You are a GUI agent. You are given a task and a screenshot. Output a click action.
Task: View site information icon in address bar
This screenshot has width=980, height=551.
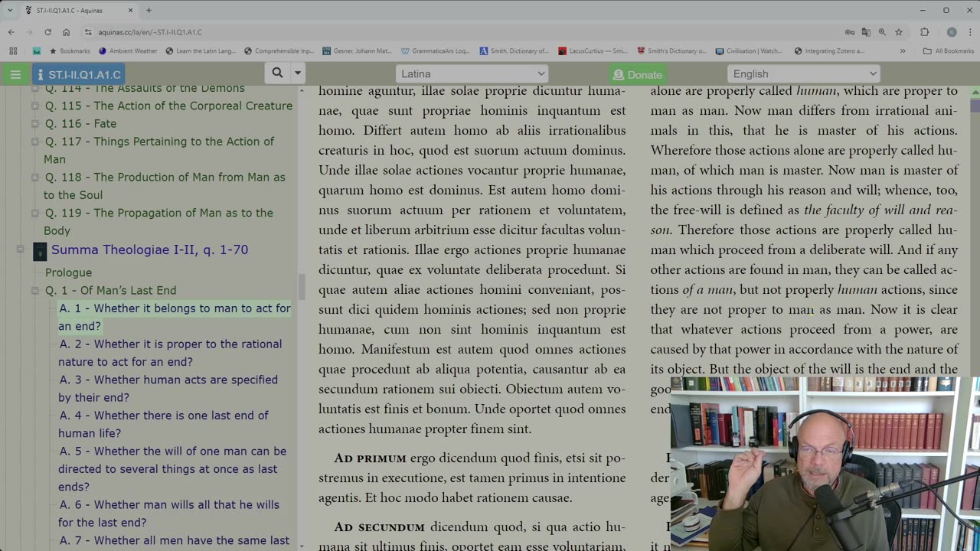pyautogui.click(x=88, y=32)
